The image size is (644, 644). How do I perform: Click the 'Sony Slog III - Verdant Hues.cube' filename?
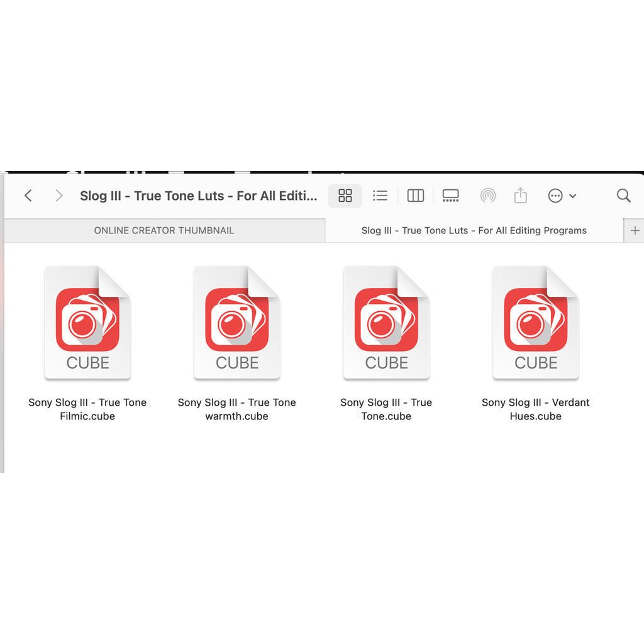tap(536, 409)
